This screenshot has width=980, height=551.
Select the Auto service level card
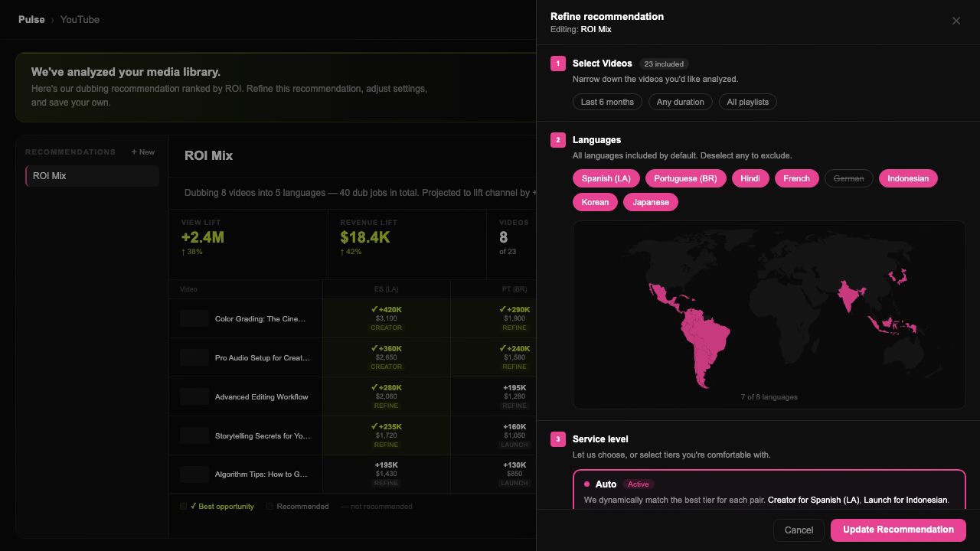(x=769, y=490)
